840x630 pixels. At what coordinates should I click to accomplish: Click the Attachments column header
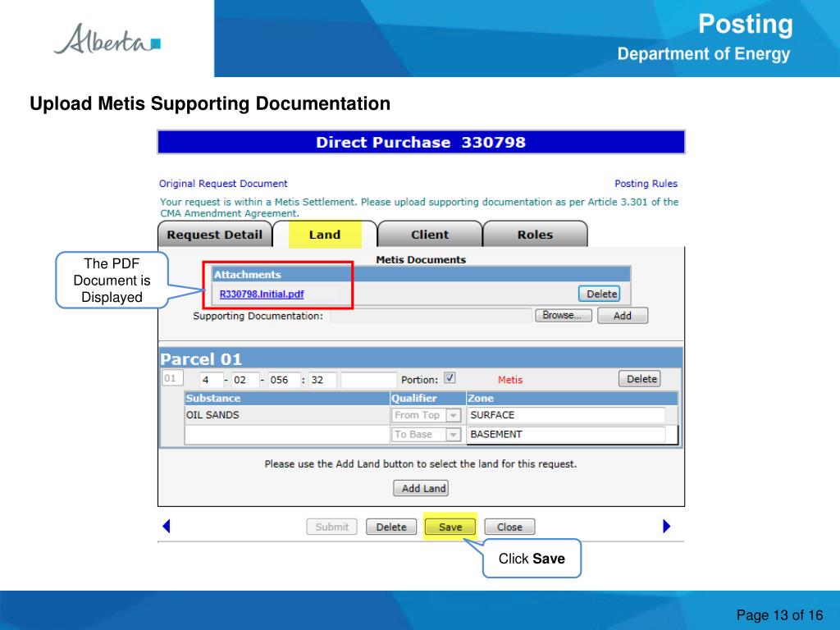(x=421, y=274)
